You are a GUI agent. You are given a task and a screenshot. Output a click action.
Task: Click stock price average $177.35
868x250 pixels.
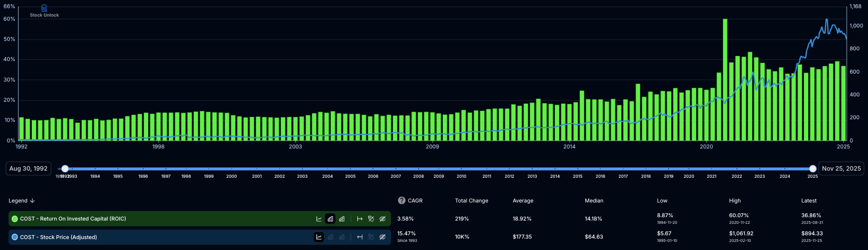pos(523,237)
